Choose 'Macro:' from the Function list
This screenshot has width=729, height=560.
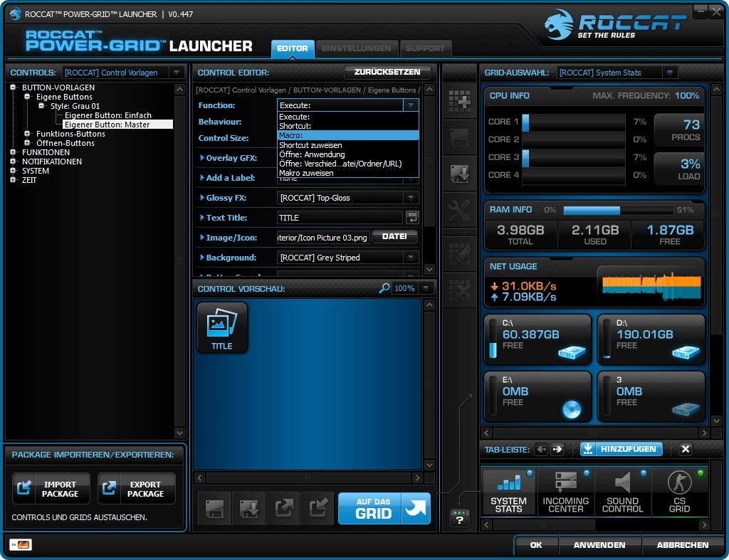pyautogui.click(x=347, y=135)
